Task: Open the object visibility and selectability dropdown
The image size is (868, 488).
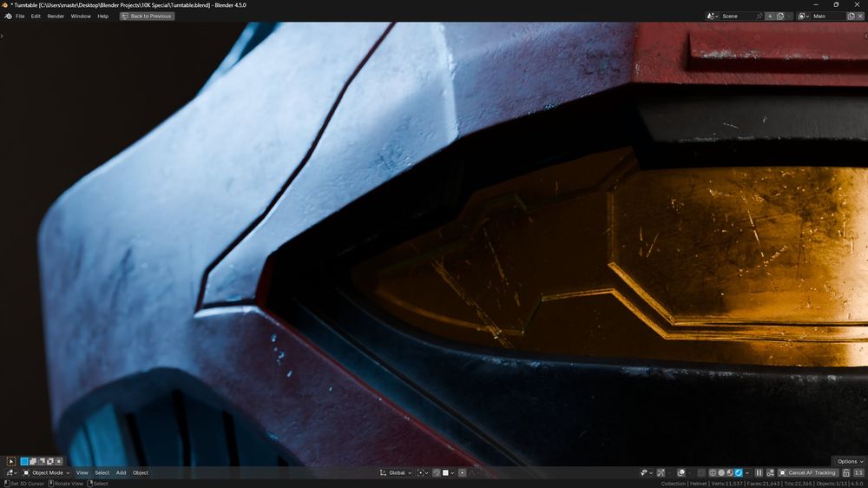Action: tap(646, 473)
